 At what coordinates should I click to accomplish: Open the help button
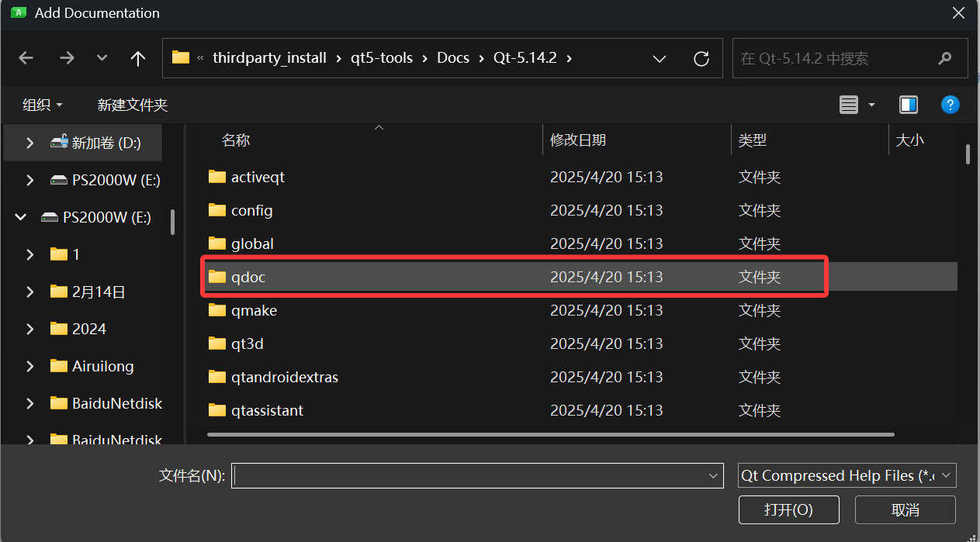[x=950, y=105]
